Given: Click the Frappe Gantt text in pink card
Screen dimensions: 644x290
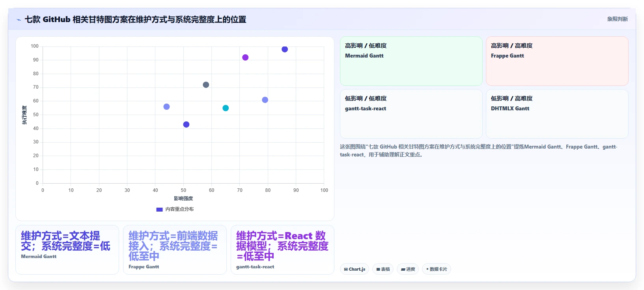Looking at the screenshot, I should pyautogui.click(x=507, y=56).
